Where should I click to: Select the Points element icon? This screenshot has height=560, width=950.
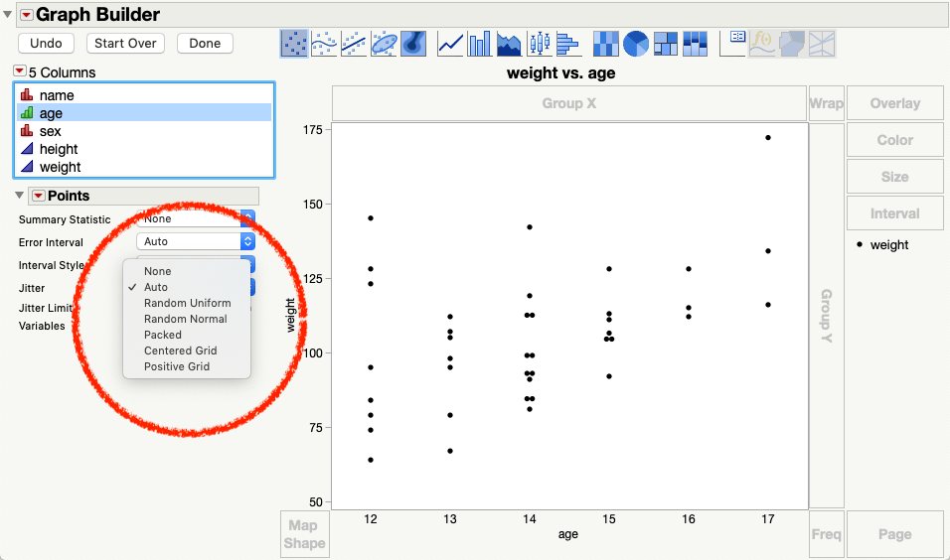click(294, 44)
